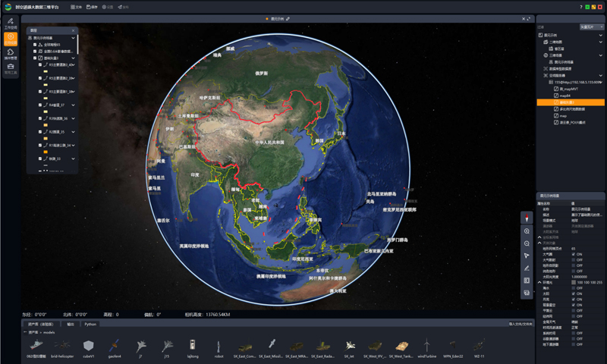Click the pencil edit icon beside scene tab
This screenshot has width=607, height=364.
click(288, 18)
